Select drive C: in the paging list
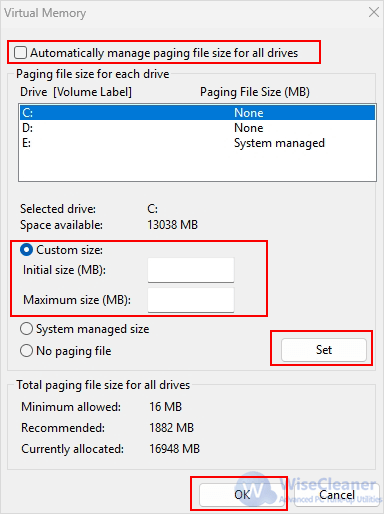The height and width of the screenshot is (514, 384). [x=197, y=113]
